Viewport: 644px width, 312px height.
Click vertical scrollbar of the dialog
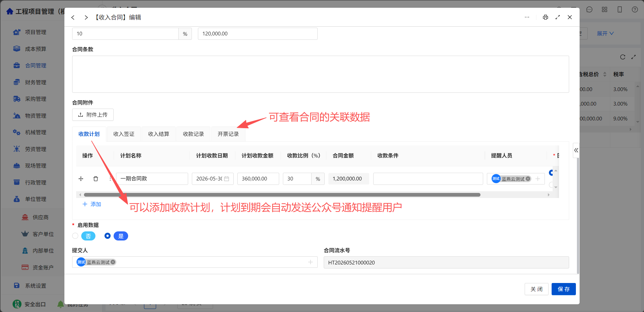(578, 216)
